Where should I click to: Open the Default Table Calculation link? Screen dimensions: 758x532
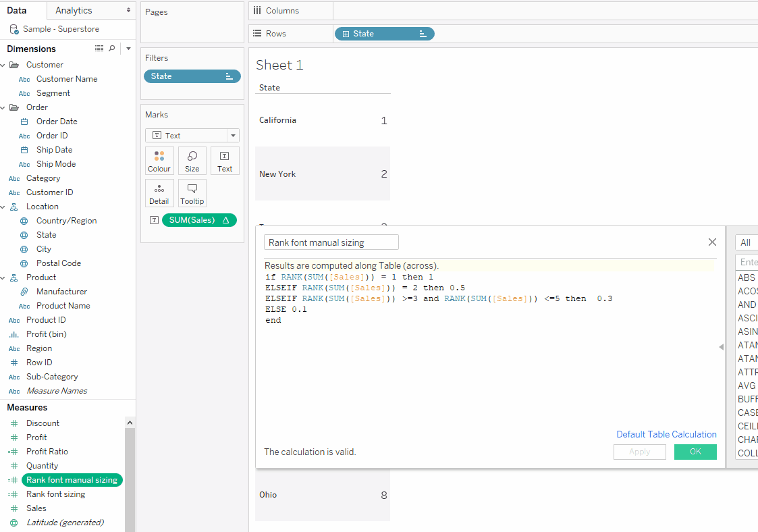(x=666, y=434)
